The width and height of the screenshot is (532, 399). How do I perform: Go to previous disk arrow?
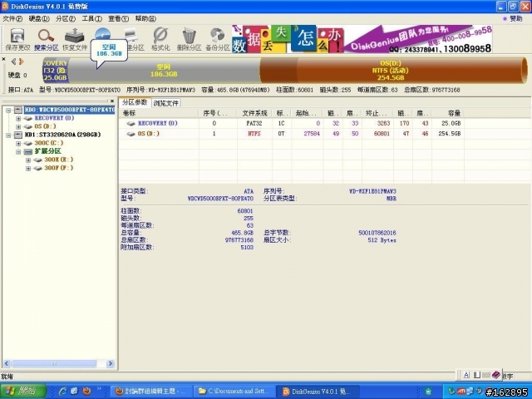tap(13, 62)
